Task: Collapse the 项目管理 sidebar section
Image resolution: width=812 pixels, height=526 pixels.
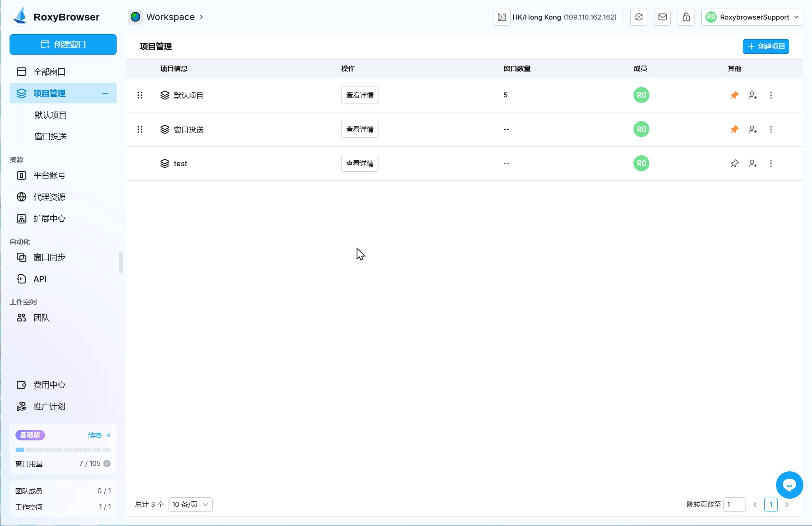Action: (105, 93)
